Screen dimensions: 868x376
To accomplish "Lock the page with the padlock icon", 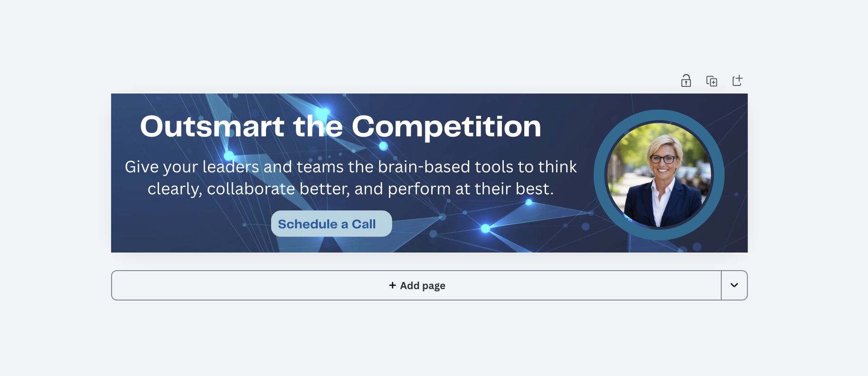I will pyautogui.click(x=686, y=81).
